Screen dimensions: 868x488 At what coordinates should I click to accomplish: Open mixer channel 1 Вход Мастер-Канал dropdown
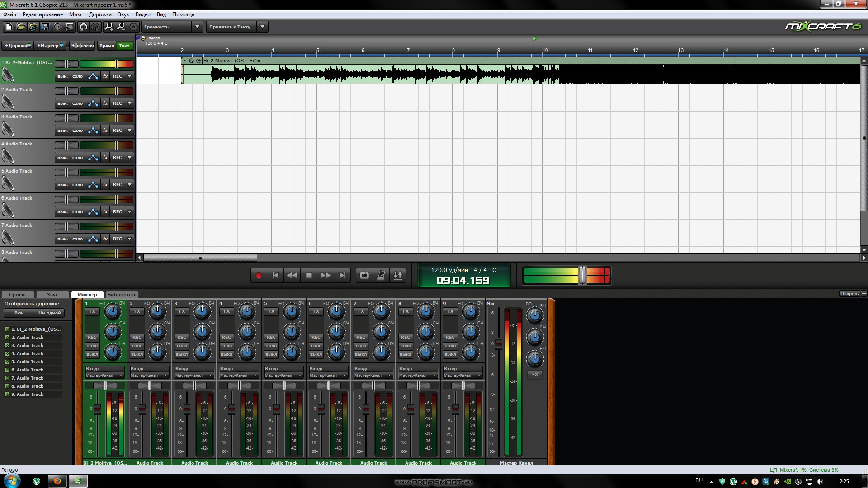click(104, 375)
